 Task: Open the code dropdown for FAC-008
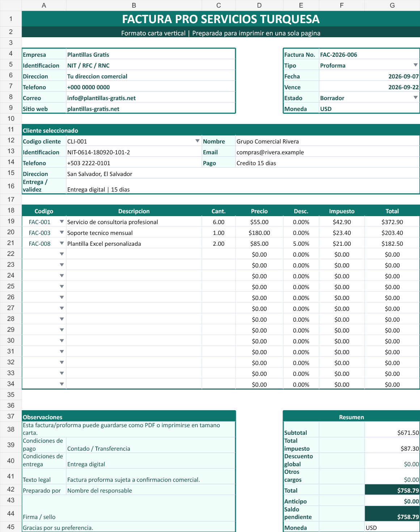pyautogui.click(x=62, y=243)
